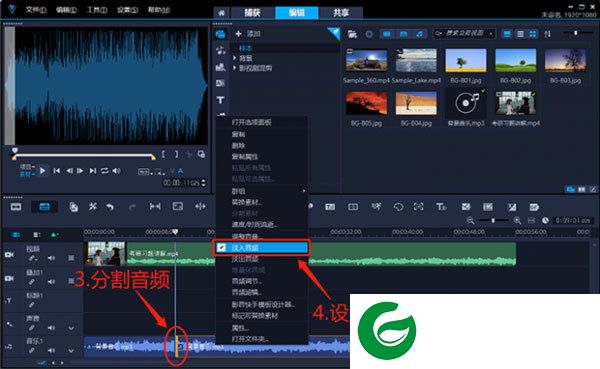The image size is (600, 369).
Task: Zoom in the timeline
Action: (x=517, y=220)
